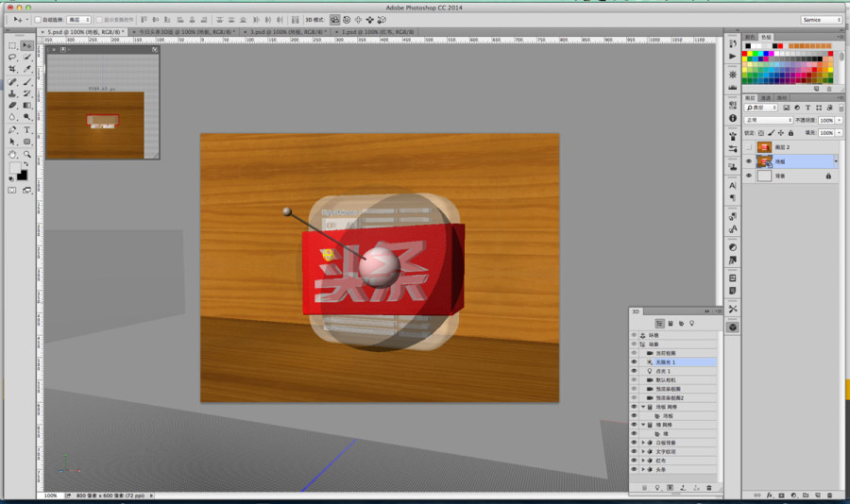The height and width of the screenshot is (504, 850).
Task: Open the Samice workspace dropdown
Action: 822,20
